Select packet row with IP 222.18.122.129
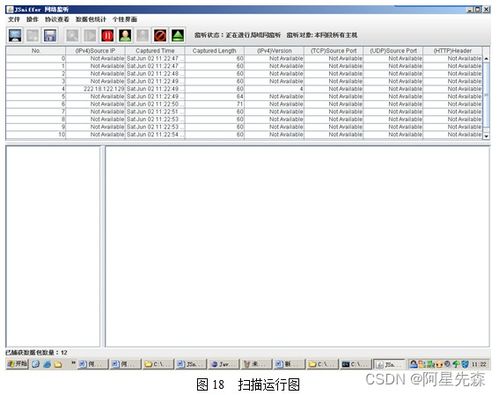This screenshot has width=499, height=395. (244, 89)
